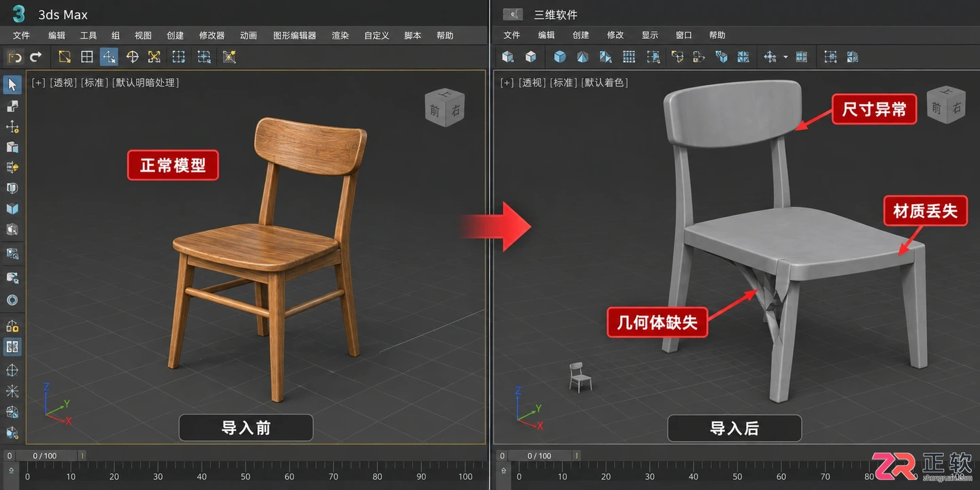Viewport: 980px width, 490px height.
Task: Select the four-pane grid icon in 3ds Max toolbar
Action: click(x=87, y=56)
